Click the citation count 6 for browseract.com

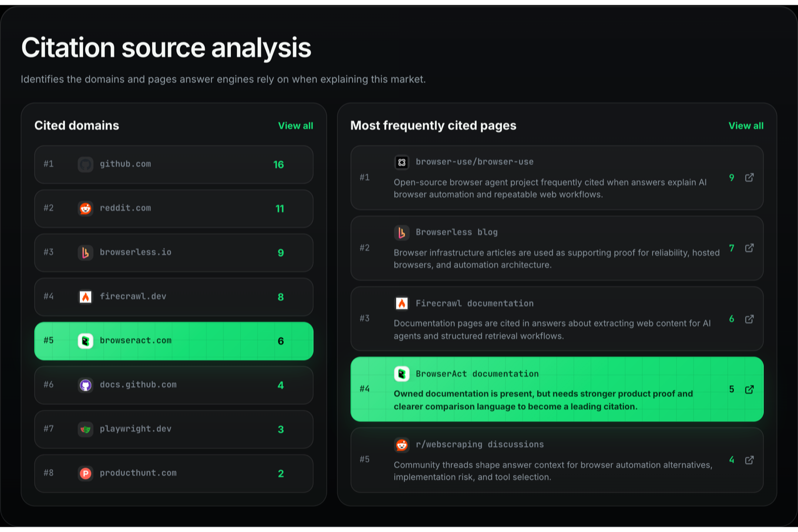[x=281, y=342]
